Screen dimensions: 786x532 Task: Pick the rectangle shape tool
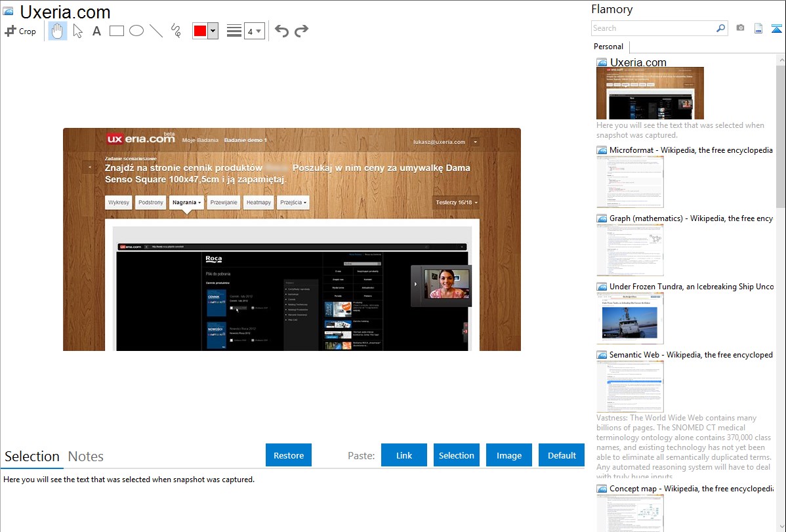pyautogui.click(x=117, y=31)
